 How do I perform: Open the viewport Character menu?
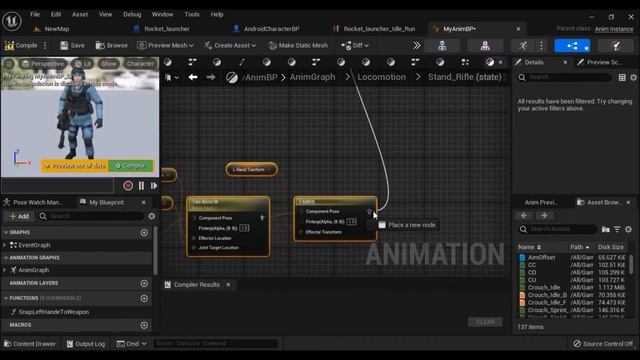[x=140, y=64]
